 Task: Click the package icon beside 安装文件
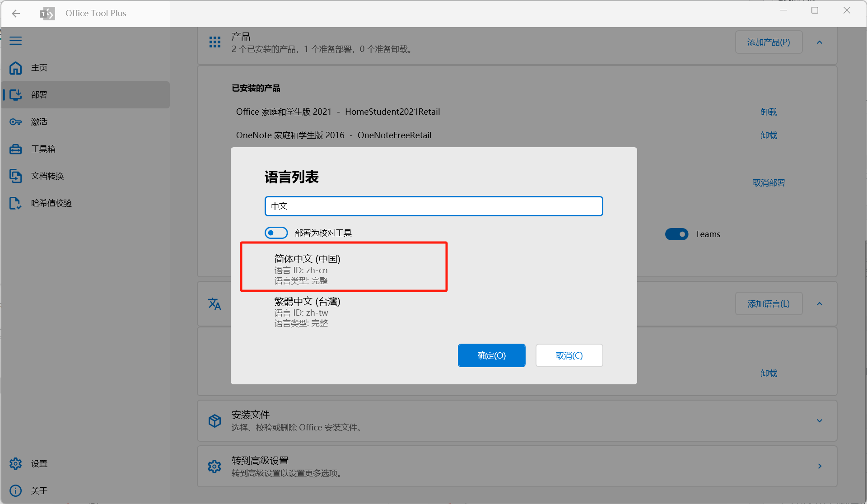coord(215,420)
